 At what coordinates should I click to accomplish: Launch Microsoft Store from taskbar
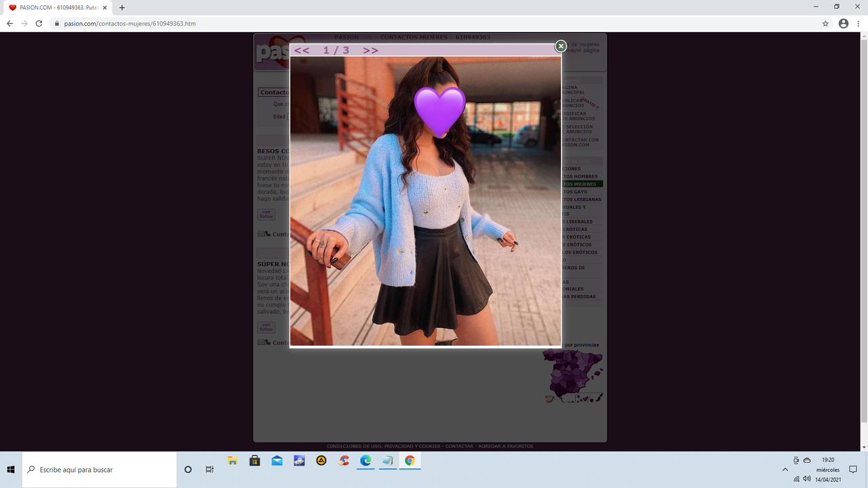pyautogui.click(x=255, y=461)
